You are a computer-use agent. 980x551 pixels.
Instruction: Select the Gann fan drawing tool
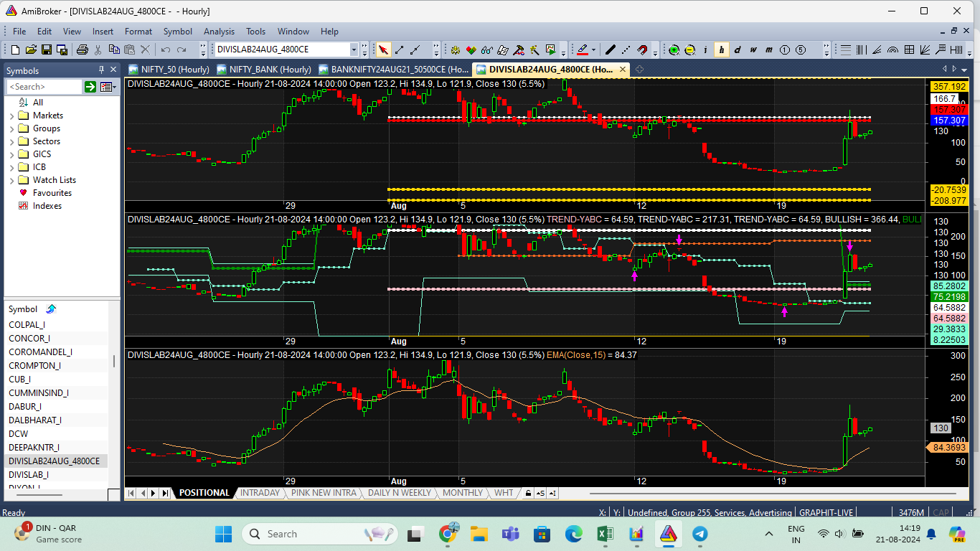924,50
